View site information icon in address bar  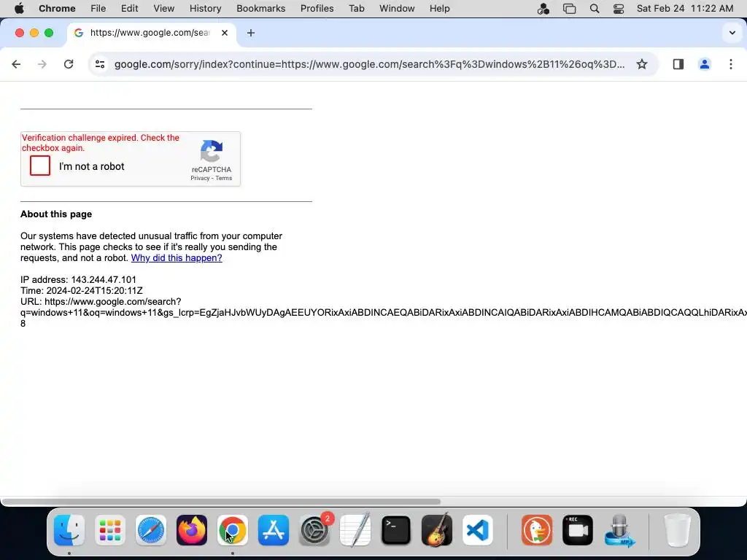click(99, 64)
